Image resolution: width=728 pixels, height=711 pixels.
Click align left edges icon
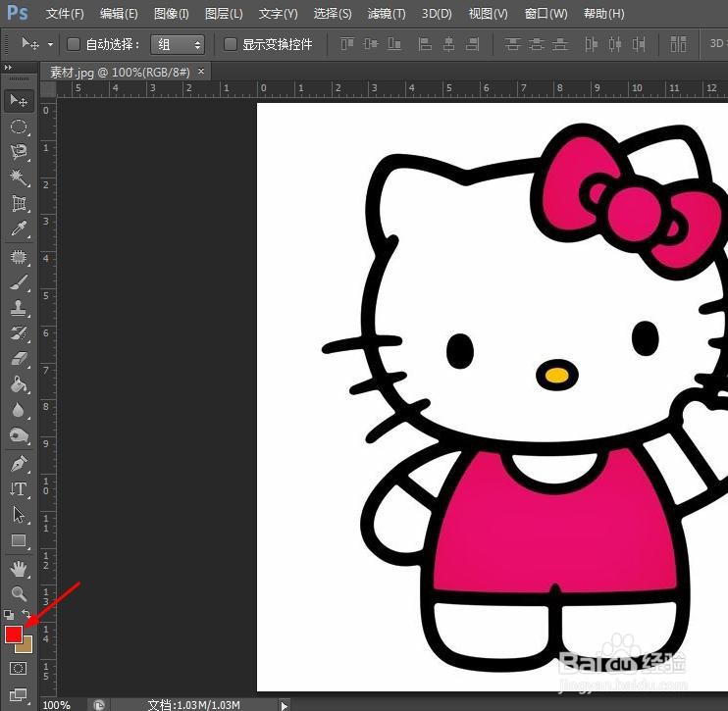click(425, 44)
